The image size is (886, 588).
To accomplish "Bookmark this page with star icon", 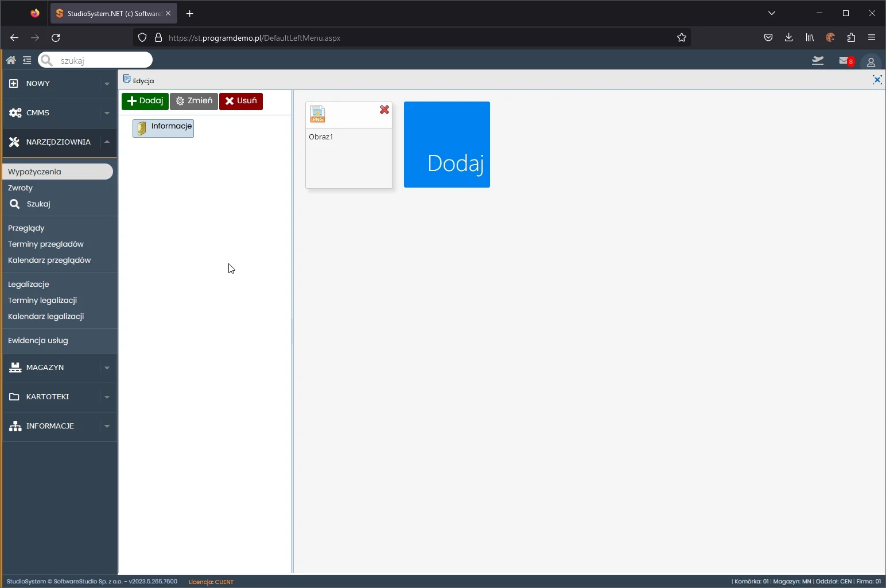I will (682, 38).
